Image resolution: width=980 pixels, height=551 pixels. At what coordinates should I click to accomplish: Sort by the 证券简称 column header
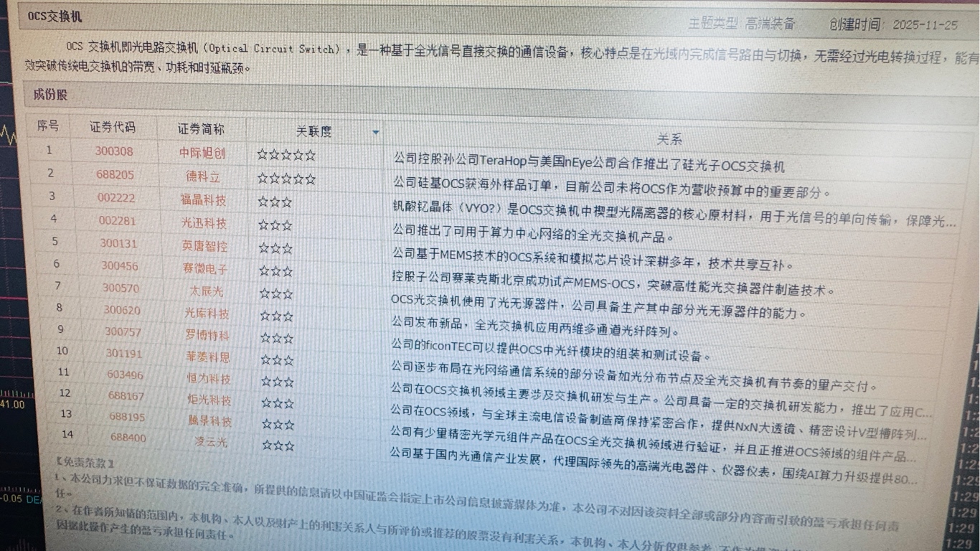201,129
